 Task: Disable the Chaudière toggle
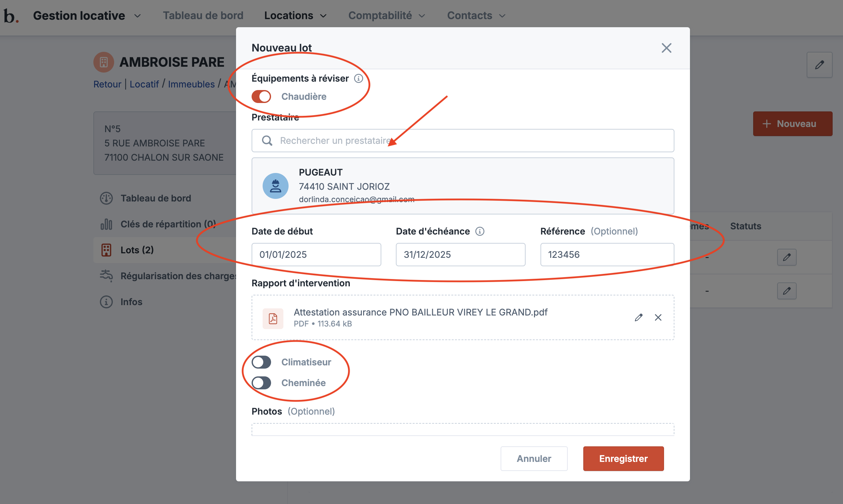tap(261, 97)
